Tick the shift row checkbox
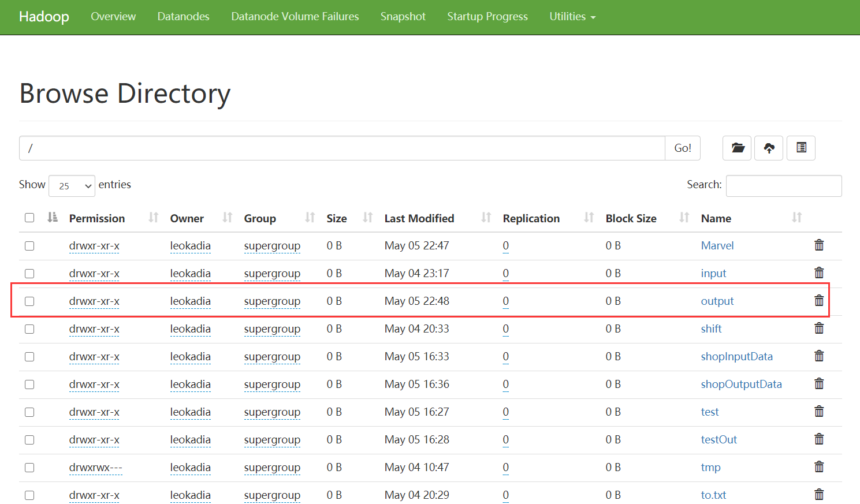Screen dimensions: 860x504 pyautogui.click(x=29, y=329)
